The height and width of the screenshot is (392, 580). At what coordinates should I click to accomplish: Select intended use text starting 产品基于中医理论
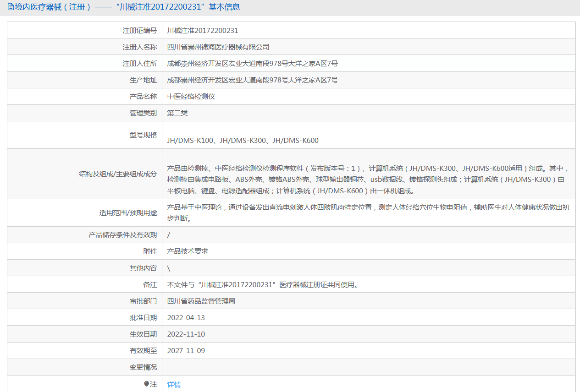point(368,212)
